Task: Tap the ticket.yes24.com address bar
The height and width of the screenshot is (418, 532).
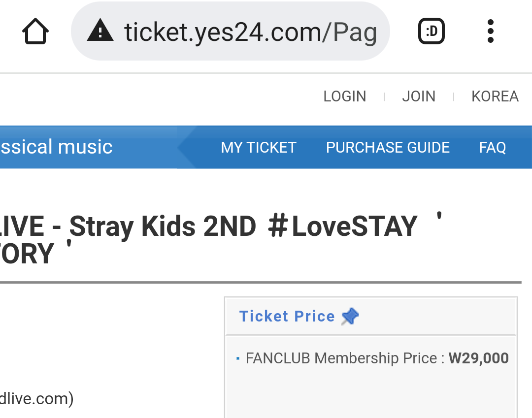Action: click(250, 32)
